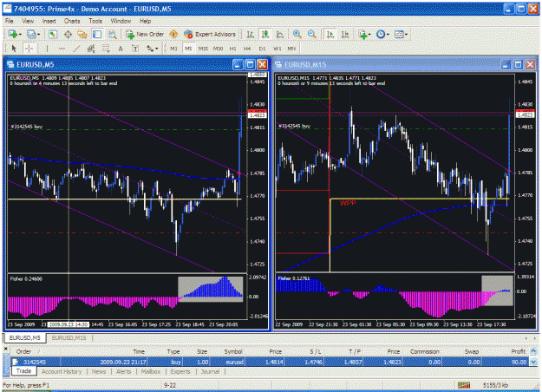Open the Help menu

pyautogui.click(x=145, y=21)
